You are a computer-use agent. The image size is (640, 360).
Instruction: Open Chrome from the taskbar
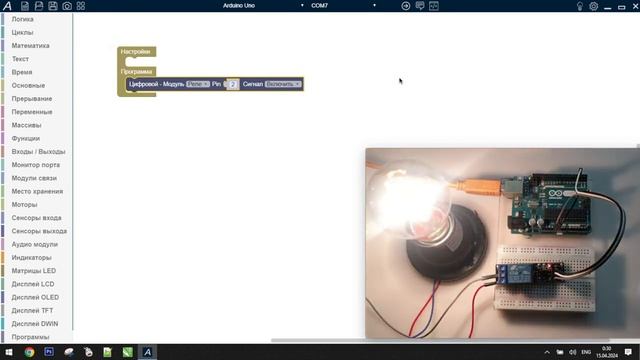point(29,352)
